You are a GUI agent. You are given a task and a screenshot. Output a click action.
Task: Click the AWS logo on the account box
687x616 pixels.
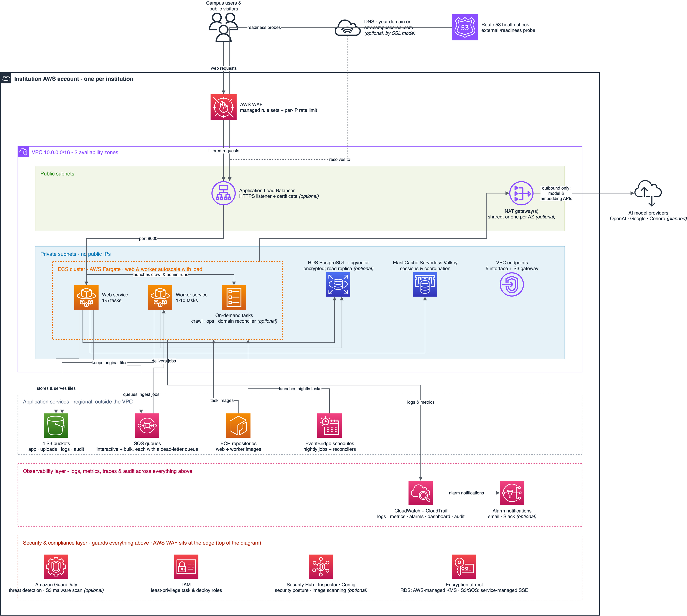[x=6, y=78]
